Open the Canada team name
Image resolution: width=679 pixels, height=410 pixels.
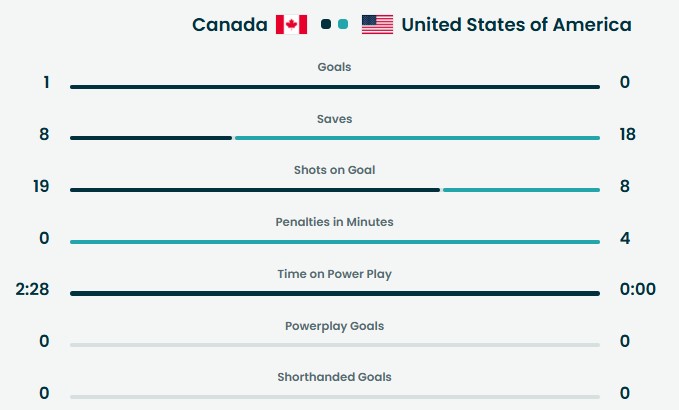coord(230,24)
